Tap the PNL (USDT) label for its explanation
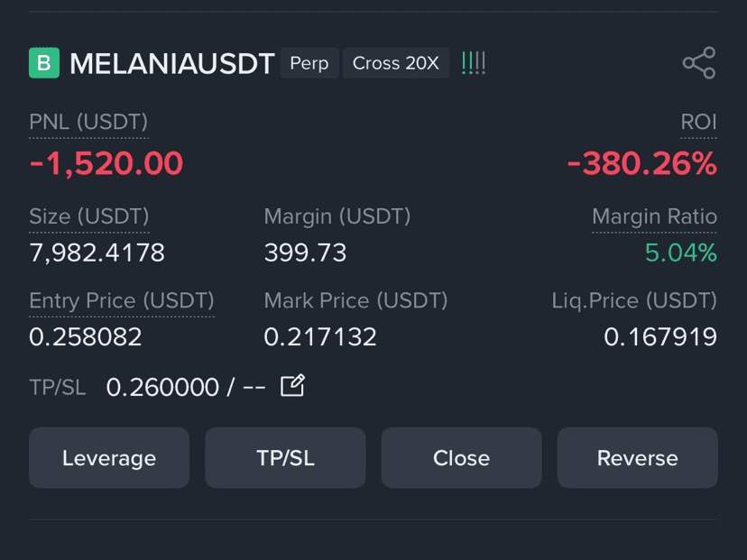The width and height of the screenshot is (747, 560). (88, 122)
